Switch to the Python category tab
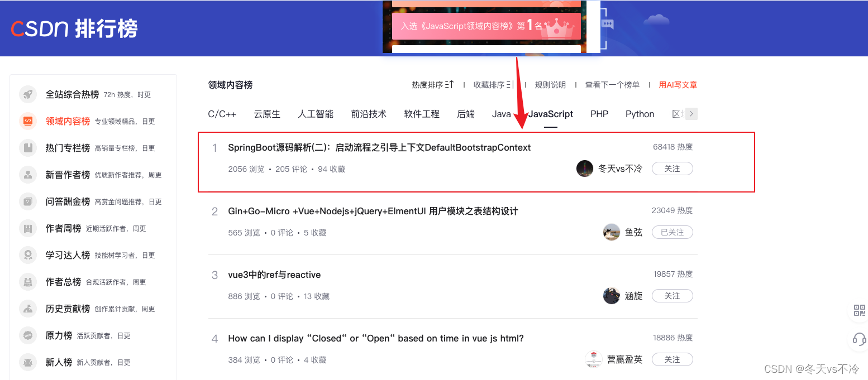868x380 pixels. 640,114
